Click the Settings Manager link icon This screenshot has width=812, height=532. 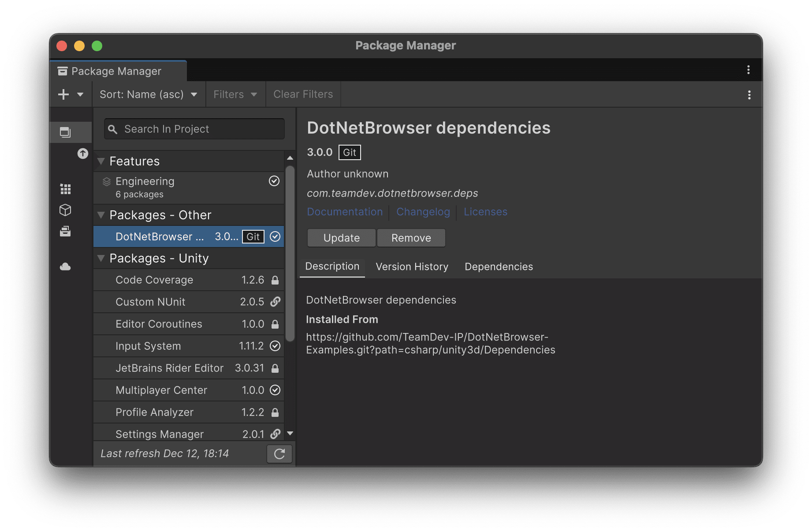[275, 434]
